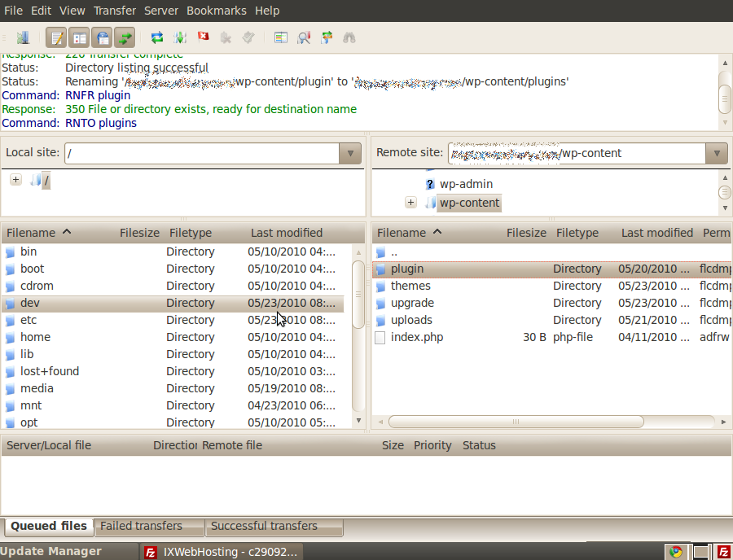Click the mnt folder icon locally
The height and width of the screenshot is (560, 733).
pos(11,406)
